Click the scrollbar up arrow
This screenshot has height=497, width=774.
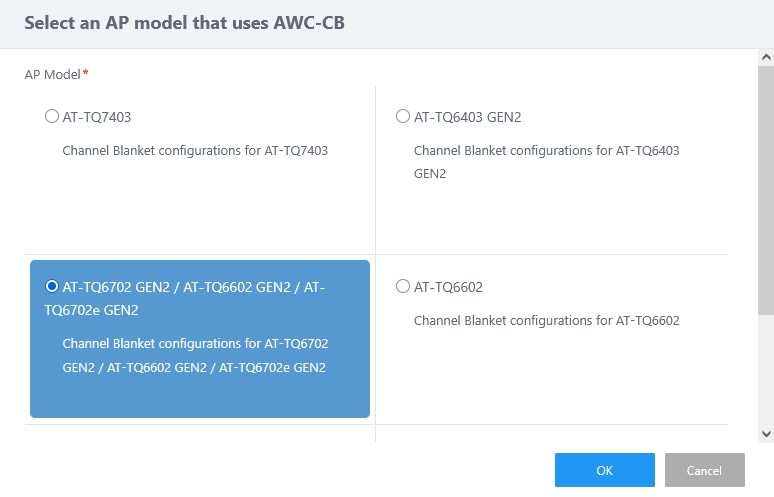click(x=766, y=57)
